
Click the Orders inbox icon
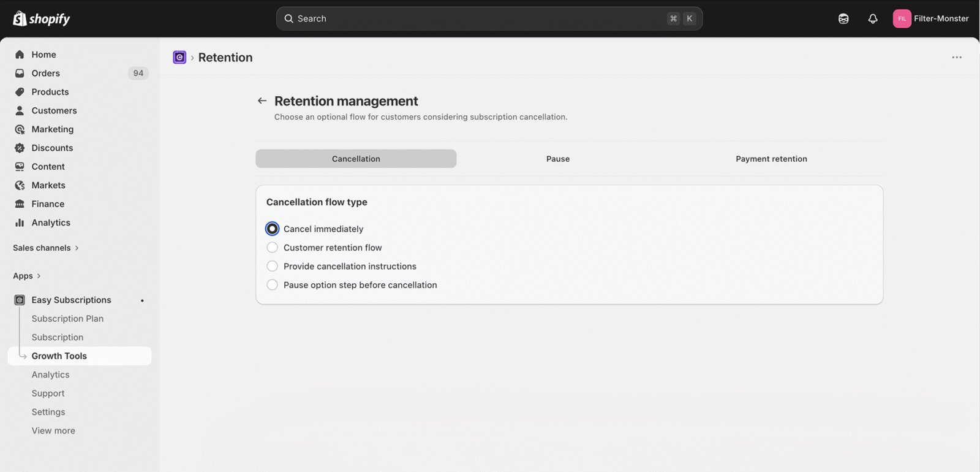(20, 73)
